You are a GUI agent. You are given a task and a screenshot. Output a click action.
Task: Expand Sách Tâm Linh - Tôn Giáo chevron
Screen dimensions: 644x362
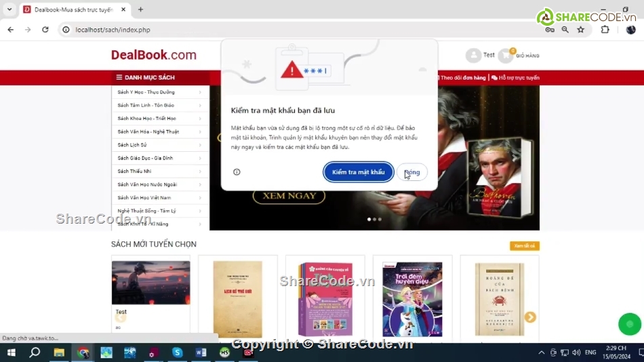[x=200, y=105]
